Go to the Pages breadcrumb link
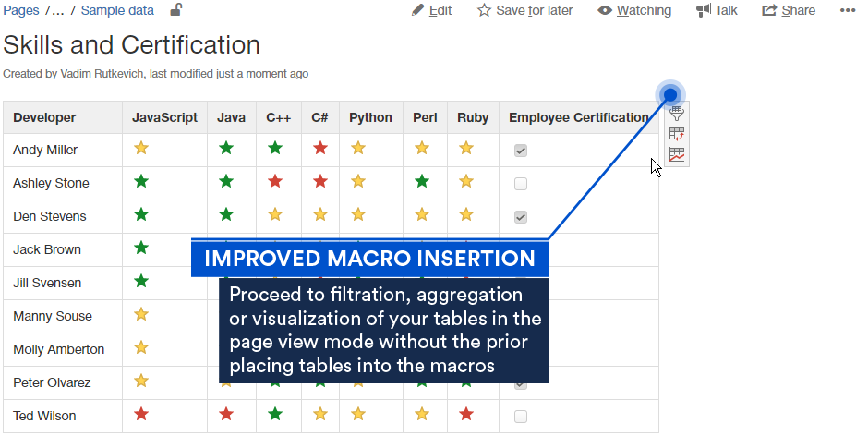Image resolution: width=868 pixels, height=436 pixels. (x=20, y=10)
